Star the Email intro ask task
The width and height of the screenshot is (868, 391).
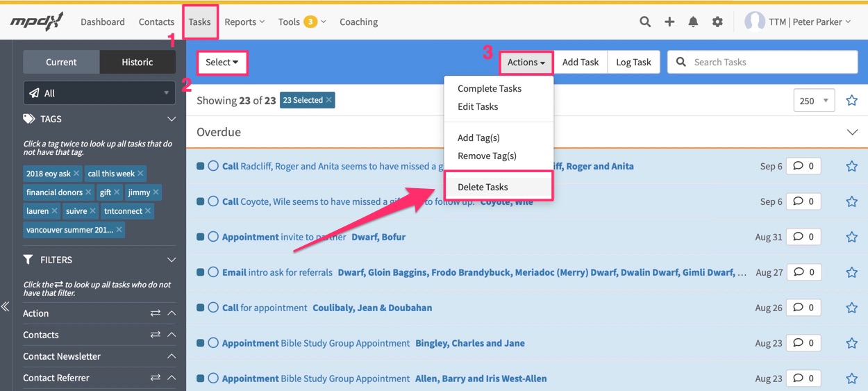pos(852,272)
